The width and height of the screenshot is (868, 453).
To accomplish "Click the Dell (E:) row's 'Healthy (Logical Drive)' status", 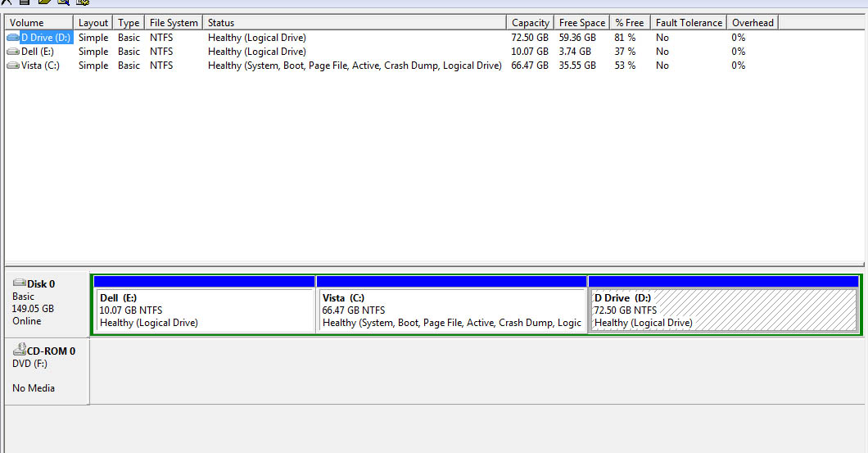I will point(257,52).
